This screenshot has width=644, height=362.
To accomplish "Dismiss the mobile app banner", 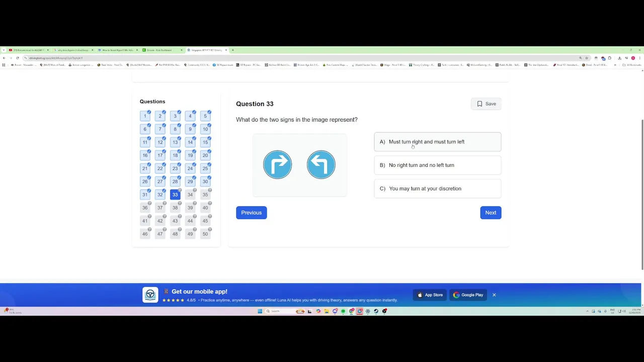I will [494, 295].
